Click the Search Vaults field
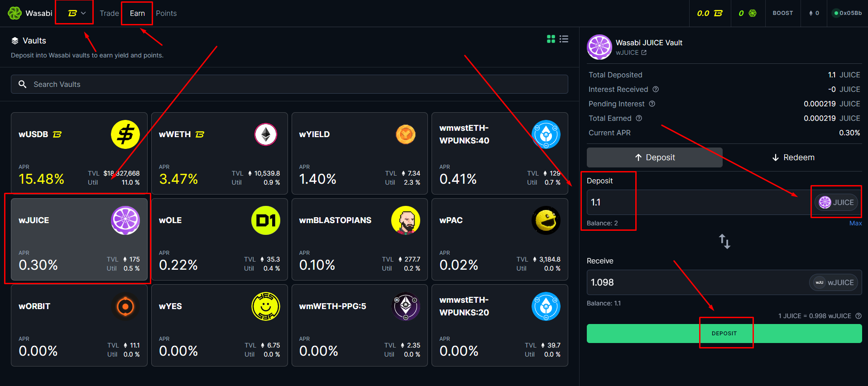The width and height of the screenshot is (868, 386). pyautogui.click(x=289, y=84)
